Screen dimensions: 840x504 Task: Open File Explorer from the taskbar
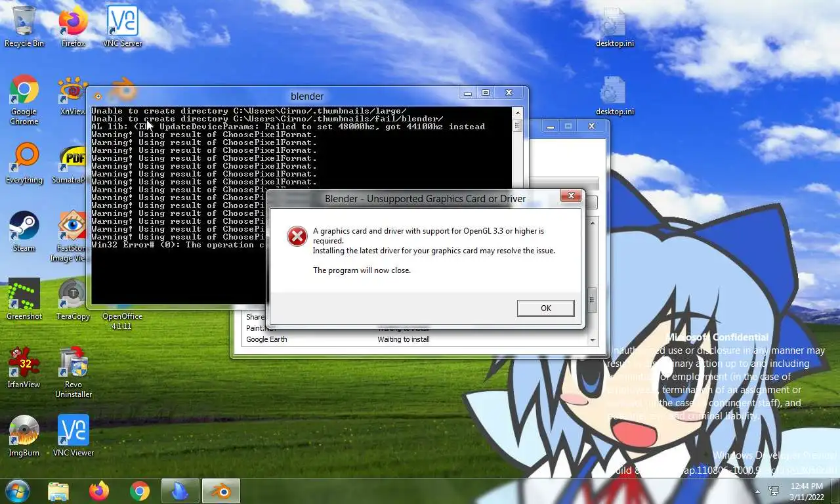click(x=58, y=491)
